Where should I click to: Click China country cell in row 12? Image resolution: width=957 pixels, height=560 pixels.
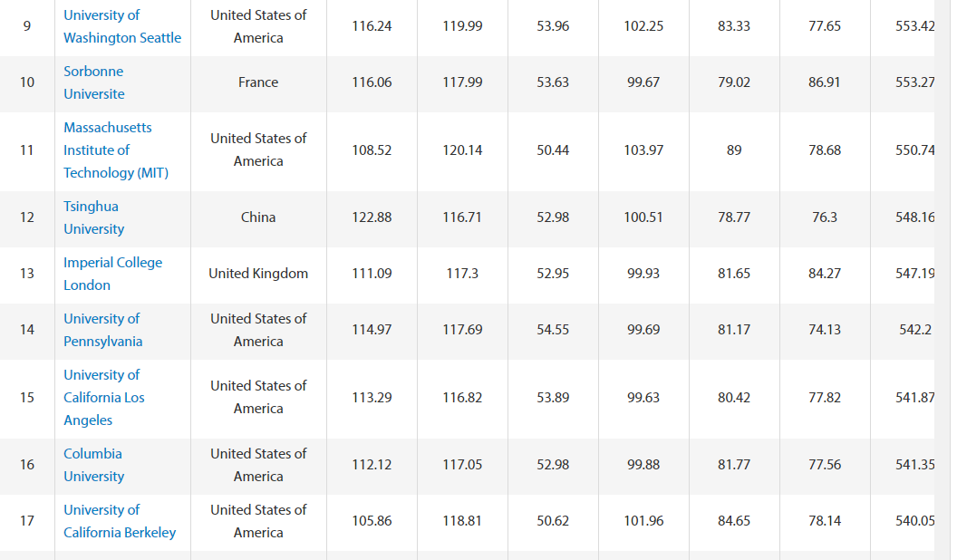pyautogui.click(x=258, y=217)
